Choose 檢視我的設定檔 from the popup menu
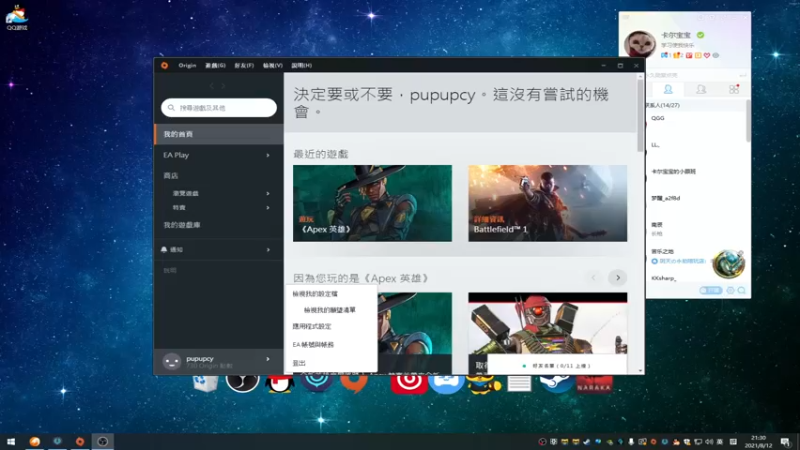Screen dimensions: 800x450 [315, 294]
